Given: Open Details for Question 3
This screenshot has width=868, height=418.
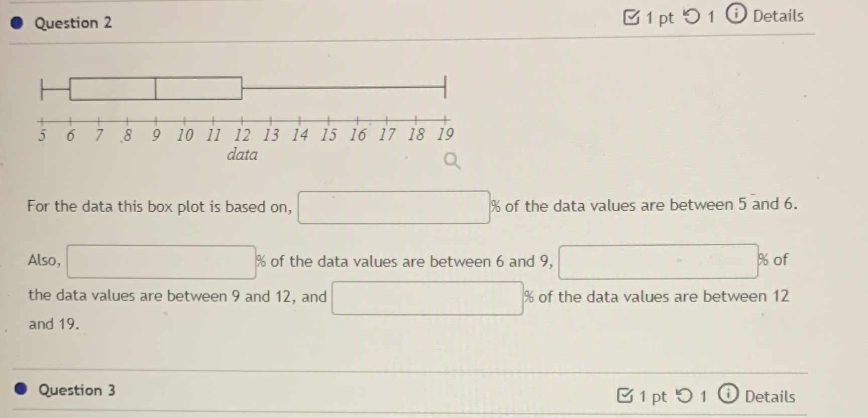Looking at the screenshot, I should [x=770, y=397].
